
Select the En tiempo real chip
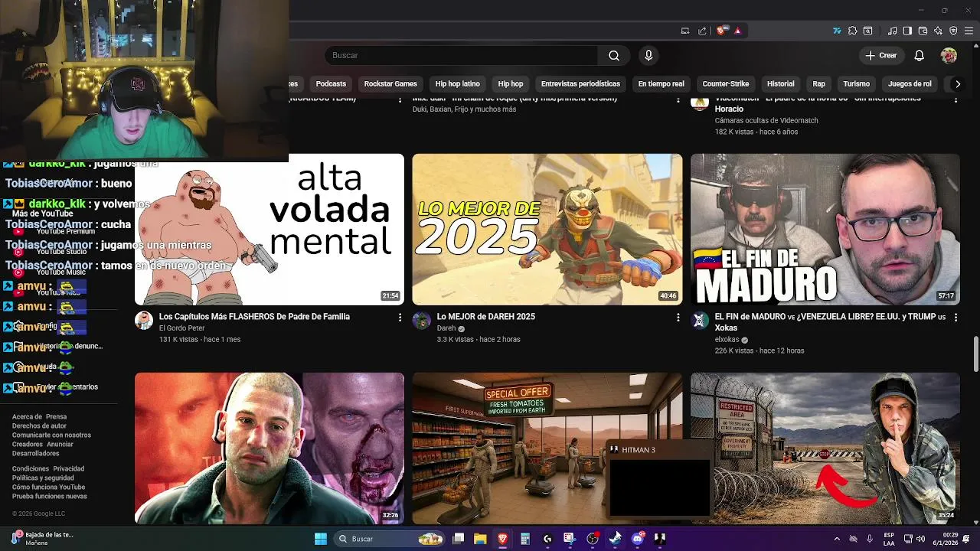(661, 83)
